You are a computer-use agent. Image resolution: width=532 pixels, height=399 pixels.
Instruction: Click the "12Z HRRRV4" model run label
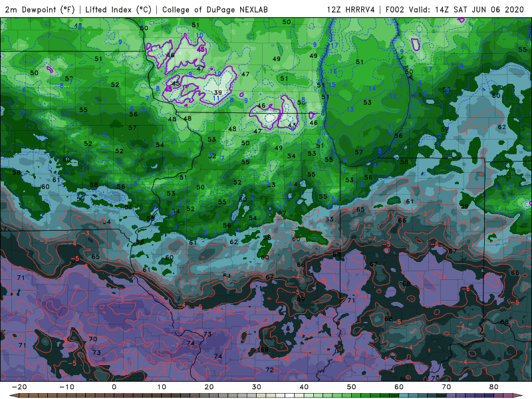tap(351, 9)
